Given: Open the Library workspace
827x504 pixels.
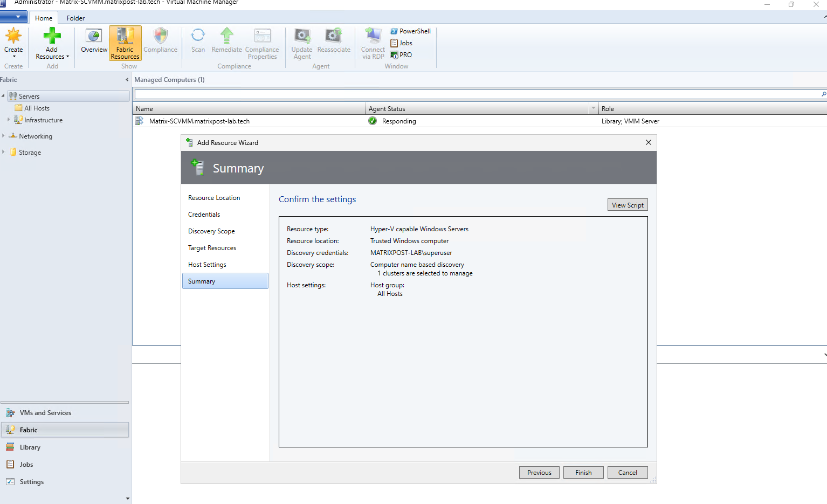Looking at the screenshot, I should pos(65,447).
